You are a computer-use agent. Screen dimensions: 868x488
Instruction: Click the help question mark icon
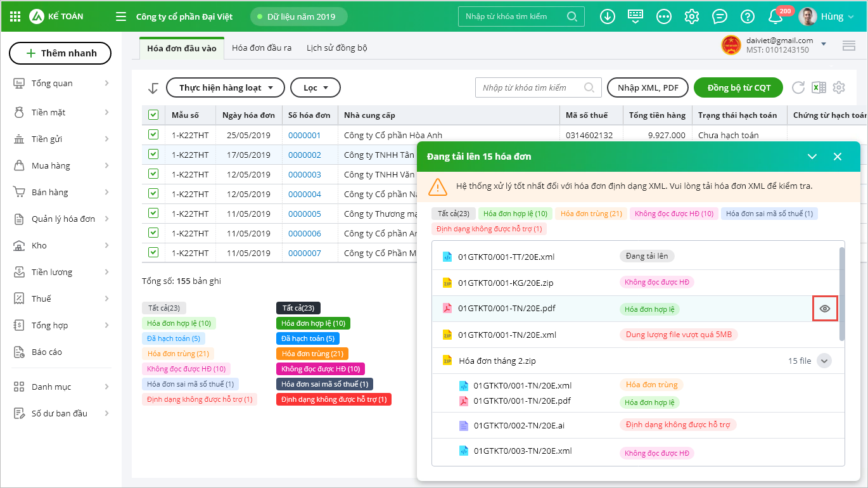748,16
